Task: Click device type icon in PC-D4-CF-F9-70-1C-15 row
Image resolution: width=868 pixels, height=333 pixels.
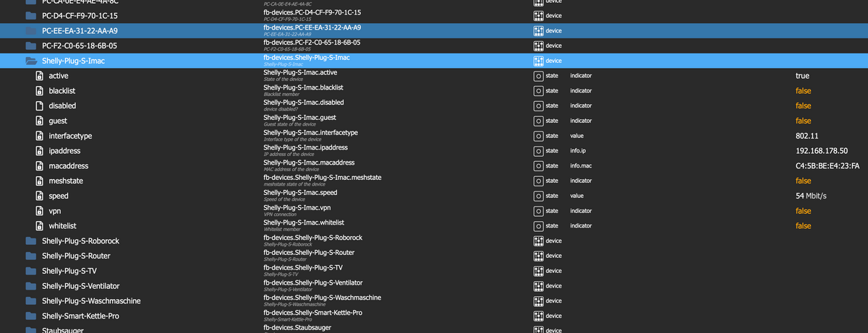Action: tap(537, 15)
